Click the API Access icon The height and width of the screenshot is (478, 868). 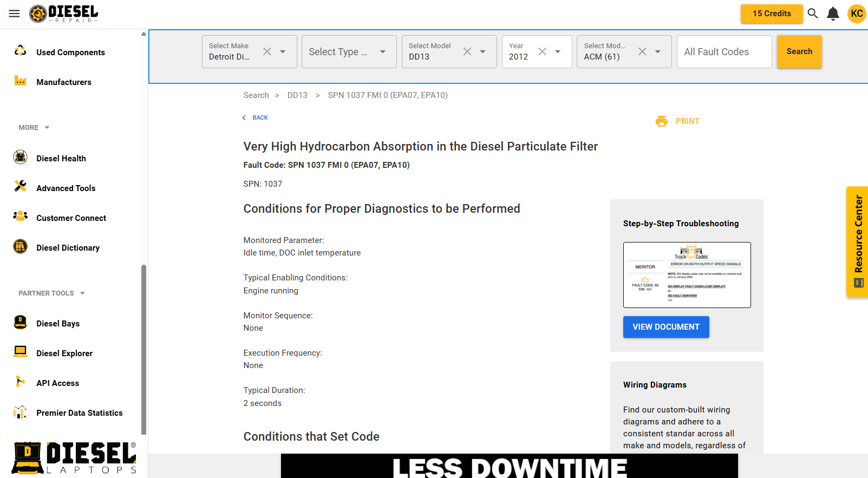pos(21,382)
